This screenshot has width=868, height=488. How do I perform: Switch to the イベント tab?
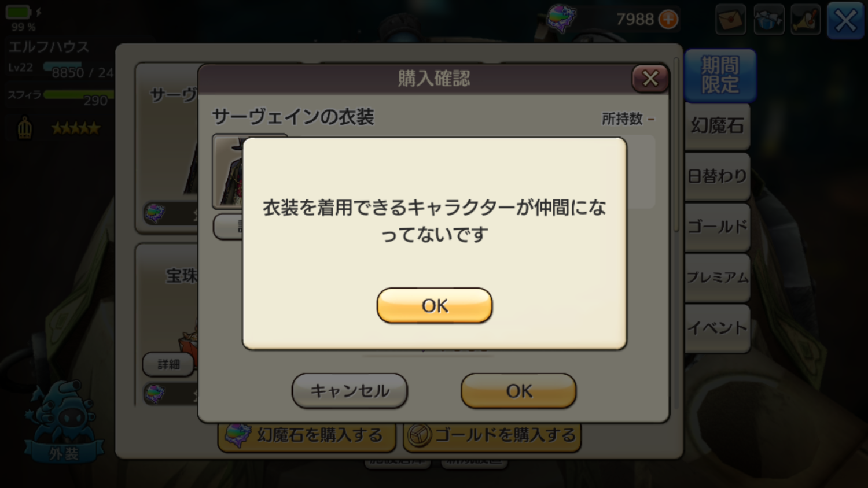[718, 328]
